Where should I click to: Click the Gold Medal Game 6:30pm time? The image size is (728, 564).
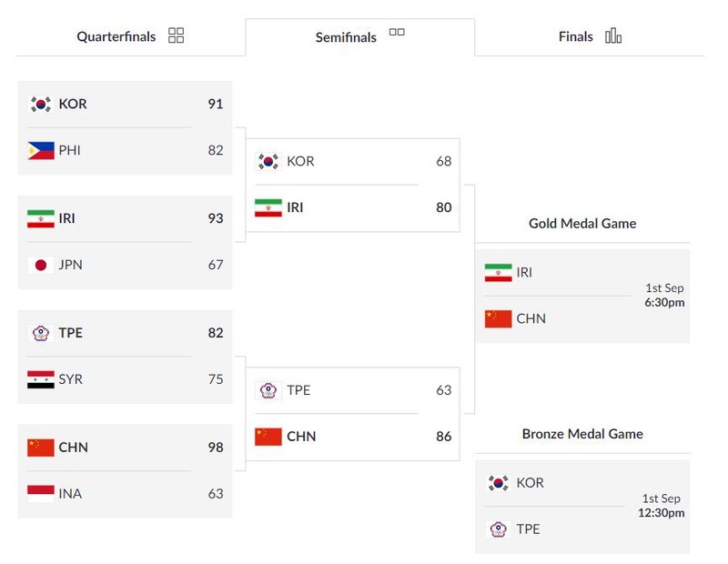coord(664,303)
